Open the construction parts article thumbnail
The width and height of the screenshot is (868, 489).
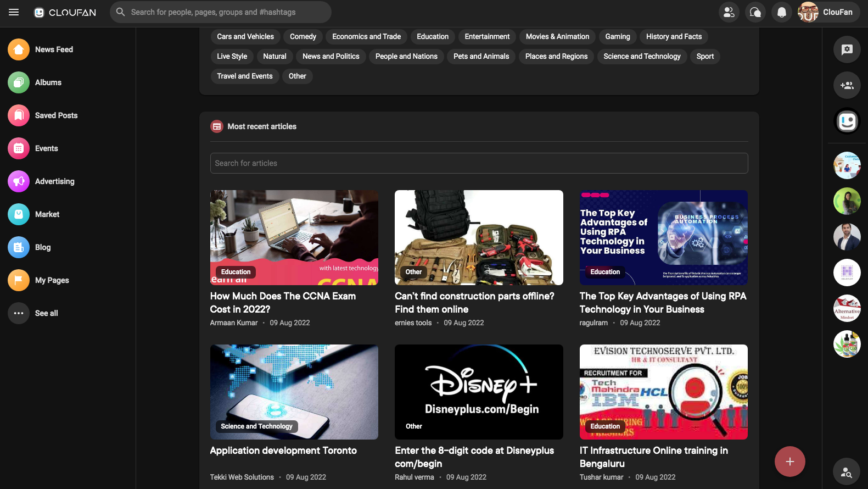click(479, 237)
